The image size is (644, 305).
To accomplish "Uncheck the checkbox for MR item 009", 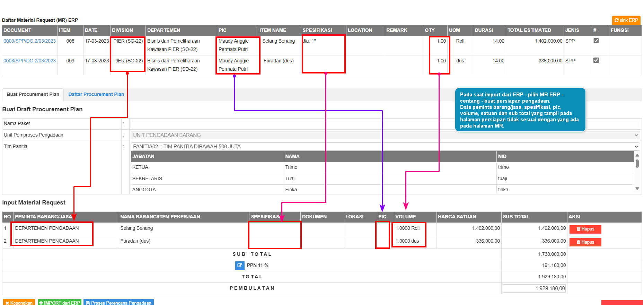I will tap(596, 60).
